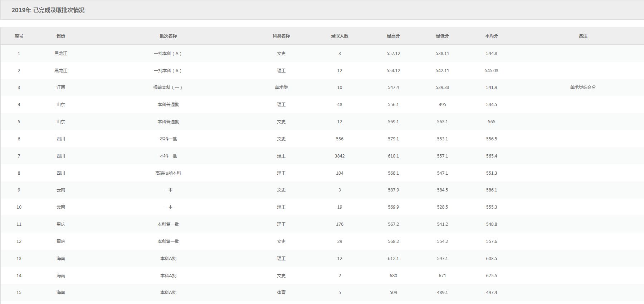
Task: Click the 备注 column header
Action: click(x=583, y=36)
